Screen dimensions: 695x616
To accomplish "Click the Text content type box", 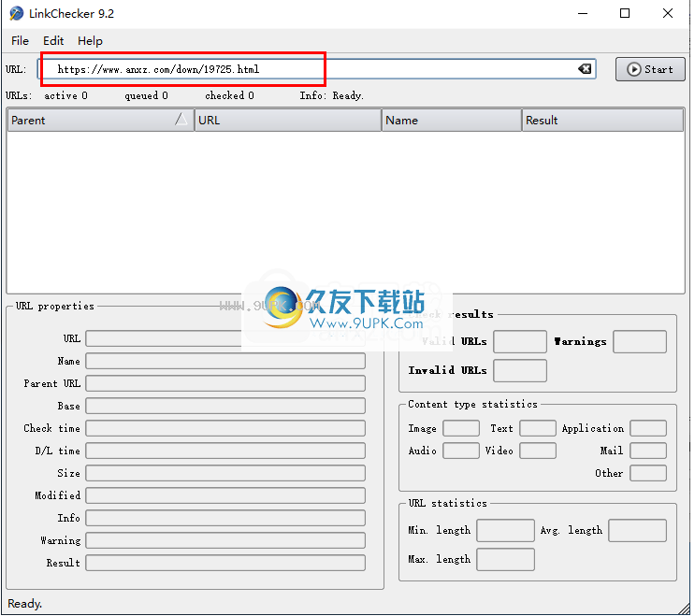I will (538, 428).
